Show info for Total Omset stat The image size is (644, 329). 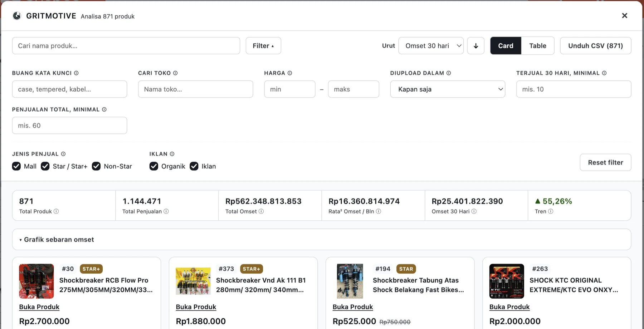pos(261,211)
